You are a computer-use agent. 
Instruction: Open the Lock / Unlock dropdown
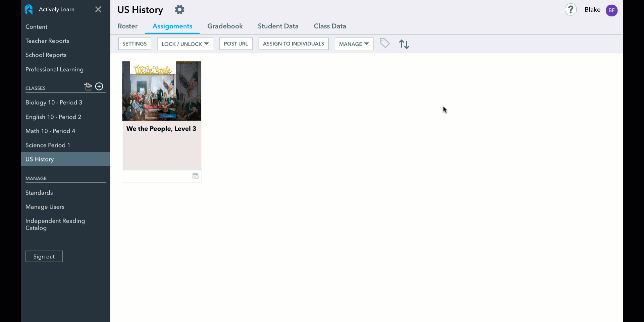pyautogui.click(x=185, y=44)
